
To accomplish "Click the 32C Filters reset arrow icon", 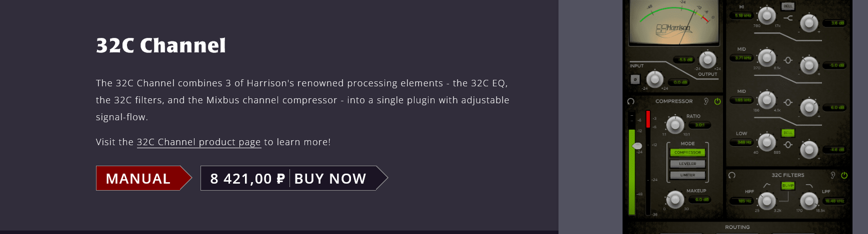I will (732, 175).
